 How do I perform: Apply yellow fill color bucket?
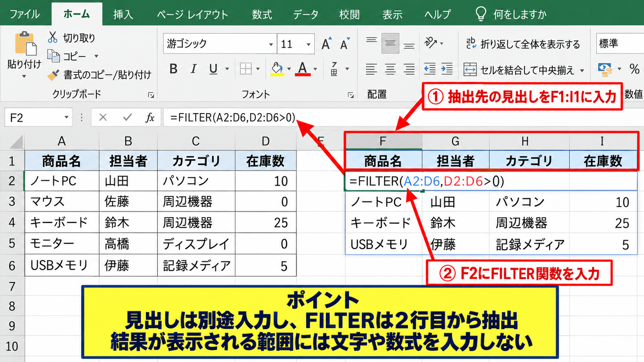pos(277,69)
